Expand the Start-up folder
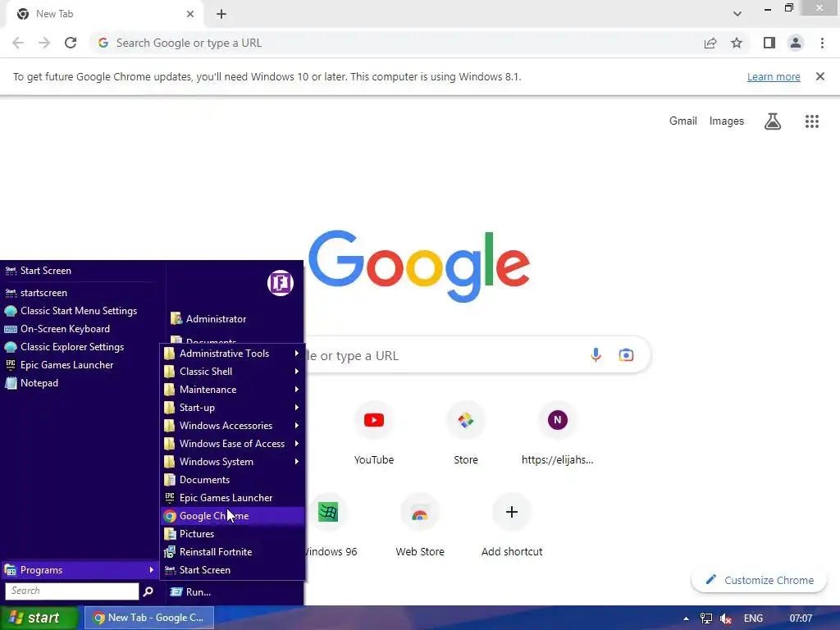The width and height of the screenshot is (840, 630). (x=232, y=408)
